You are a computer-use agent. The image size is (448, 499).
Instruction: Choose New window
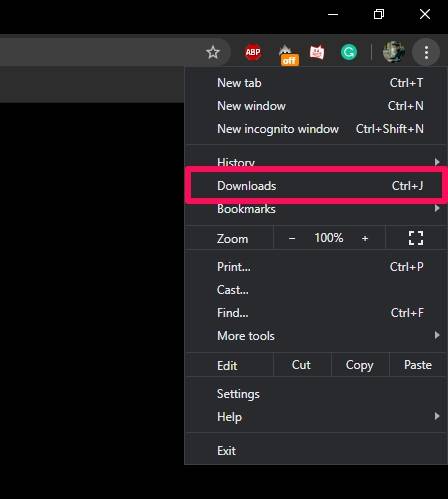click(x=315, y=106)
